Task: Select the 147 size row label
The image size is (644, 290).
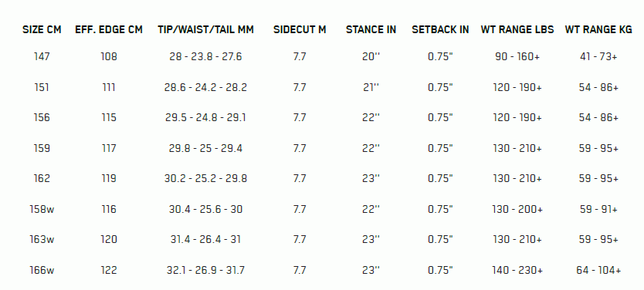Action: coord(42,56)
